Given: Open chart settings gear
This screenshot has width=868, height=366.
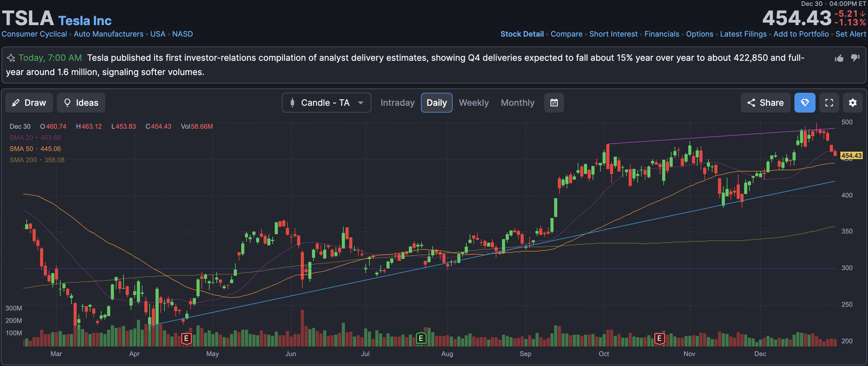Looking at the screenshot, I should point(852,103).
